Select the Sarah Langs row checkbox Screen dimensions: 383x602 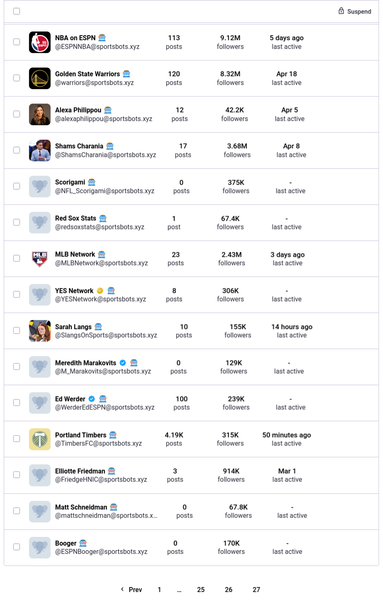pyautogui.click(x=17, y=331)
